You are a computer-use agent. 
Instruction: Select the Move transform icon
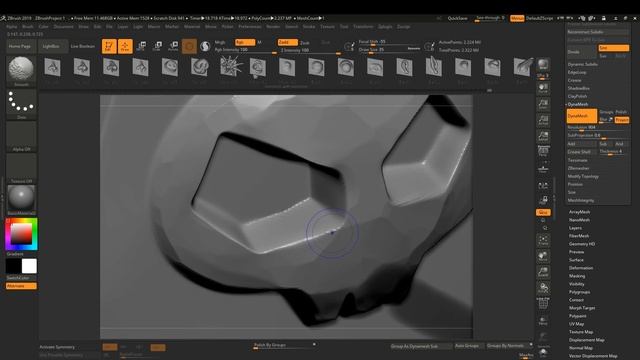coord(141,46)
